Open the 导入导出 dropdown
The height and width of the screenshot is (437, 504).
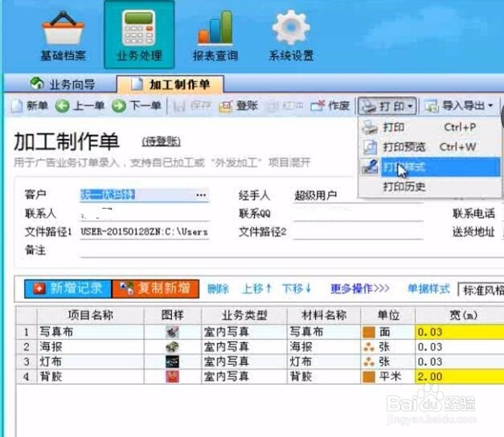[x=459, y=106]
